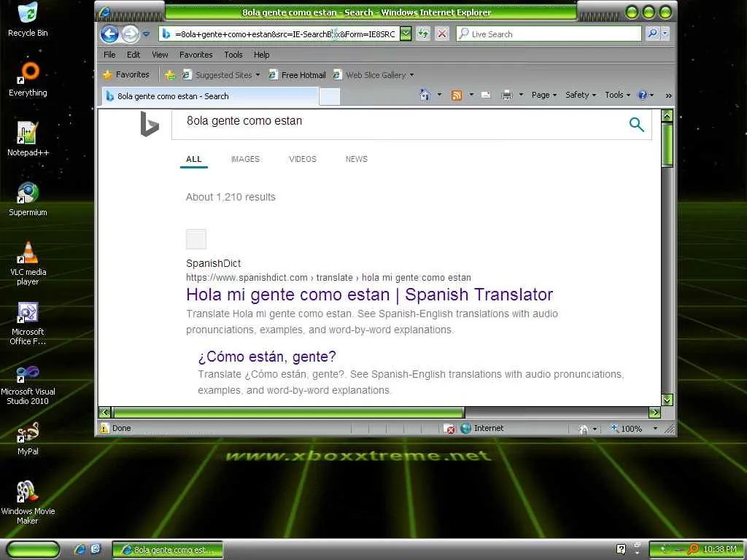
Task: Expand the Feeds dropdown arrow
Action: click(x=471, y=95)
